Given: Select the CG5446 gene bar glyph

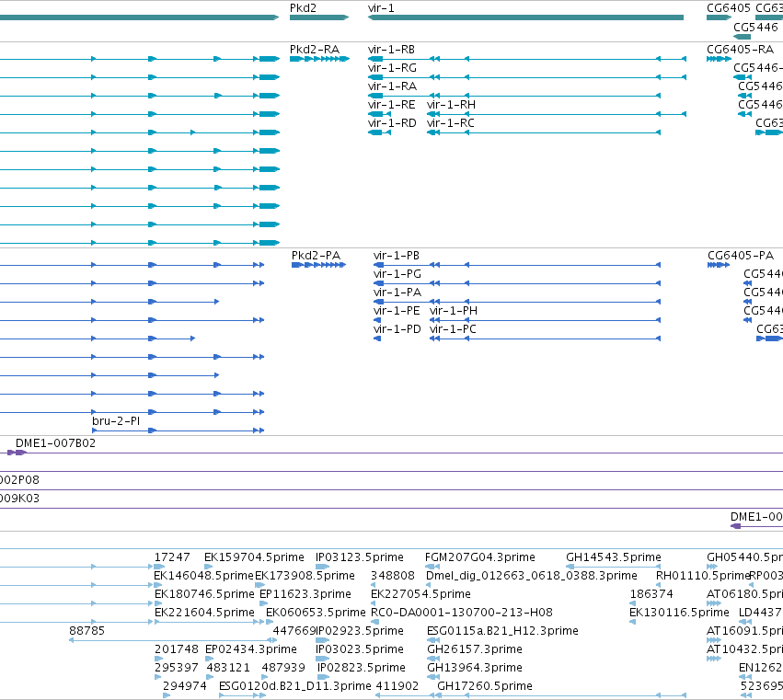Looking at the screenshot, I should coord(742,37).
